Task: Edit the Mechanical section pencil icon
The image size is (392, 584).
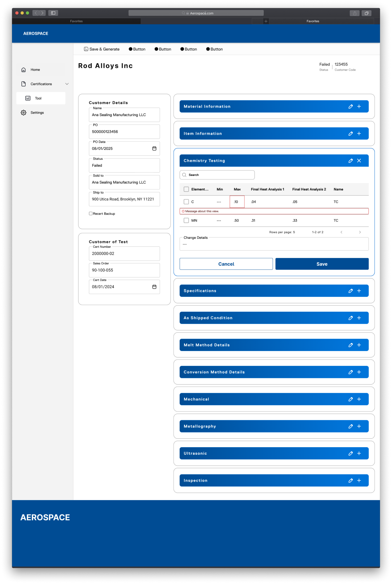Action: [x=350, y=399]
